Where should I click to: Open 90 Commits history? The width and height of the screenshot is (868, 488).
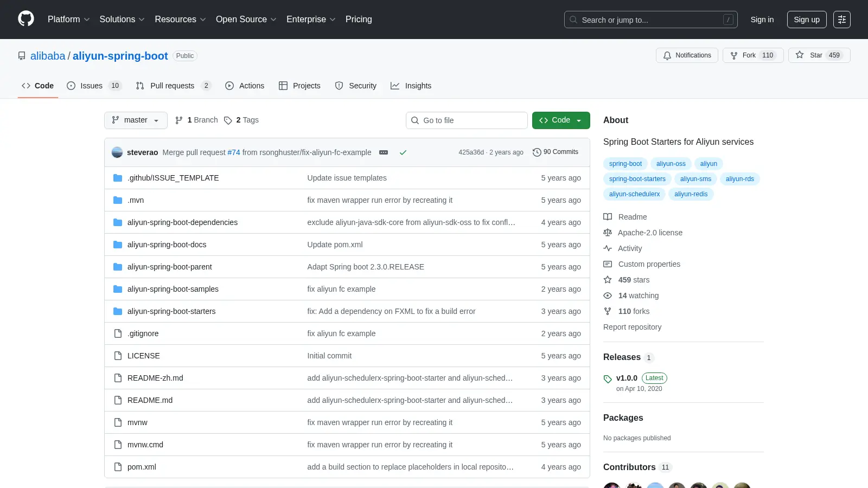[x=556, y=152]
